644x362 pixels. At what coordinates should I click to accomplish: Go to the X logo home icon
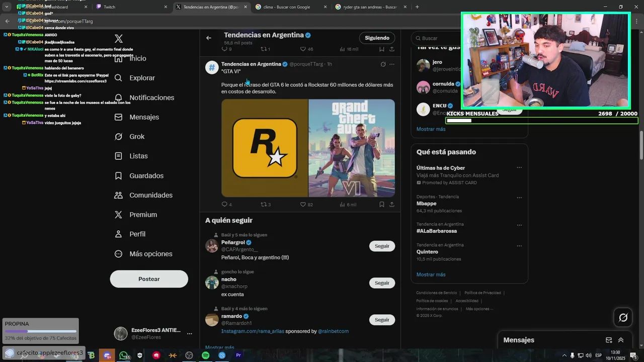pyautogui.click(x=119, y=39)
